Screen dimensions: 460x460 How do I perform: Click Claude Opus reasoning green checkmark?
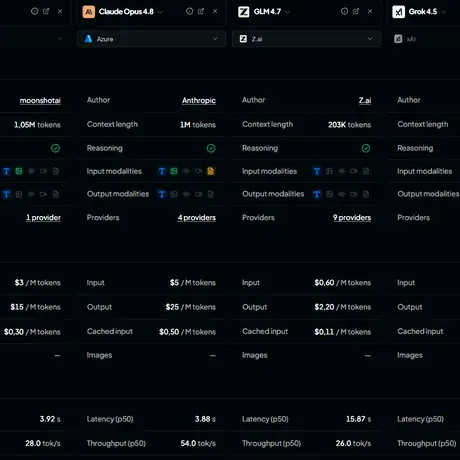(211, 148)
